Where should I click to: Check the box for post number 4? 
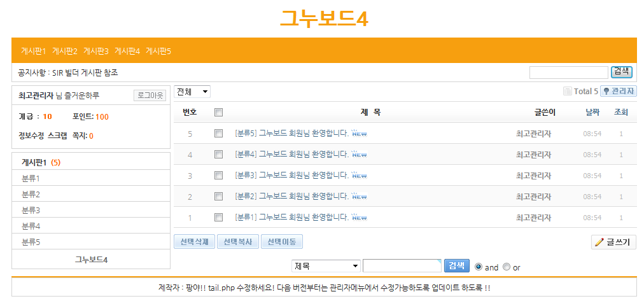(x=218, y=155)
